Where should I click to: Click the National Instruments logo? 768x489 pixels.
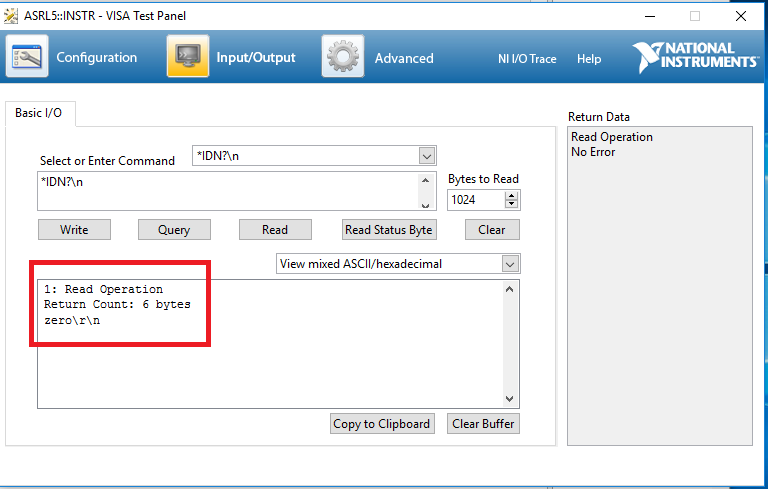coord(695,57)
